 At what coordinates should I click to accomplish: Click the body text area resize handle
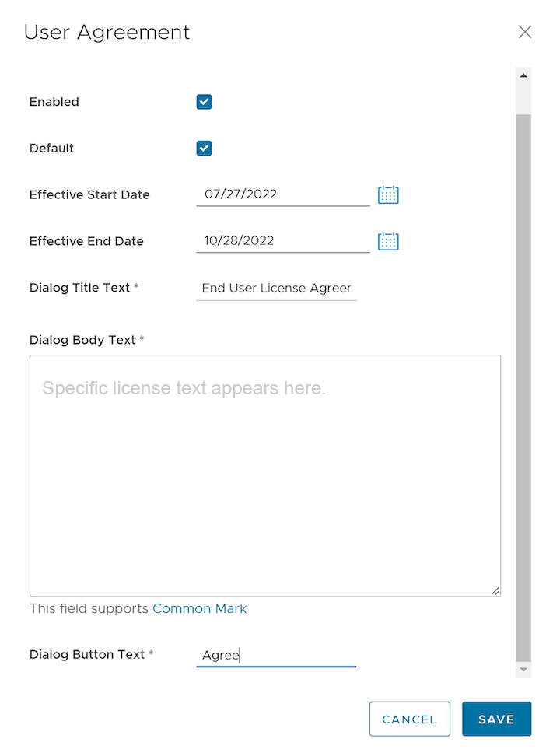click(x=495, y=591)
